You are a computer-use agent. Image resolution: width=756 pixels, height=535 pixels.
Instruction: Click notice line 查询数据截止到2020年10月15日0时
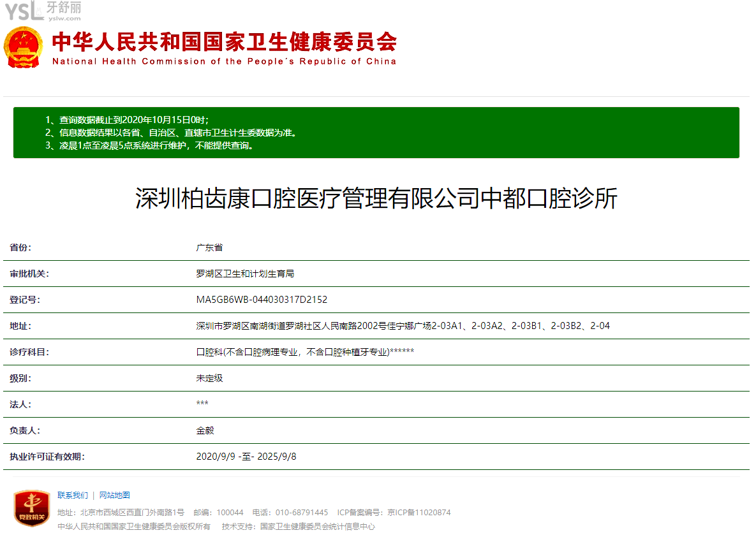tap(128, 120)
